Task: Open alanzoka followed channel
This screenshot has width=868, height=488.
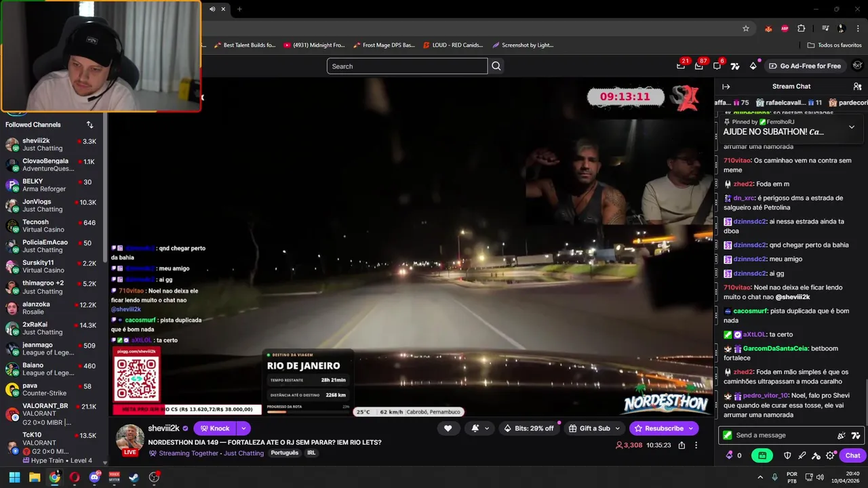Action: (x=52, y=308)
